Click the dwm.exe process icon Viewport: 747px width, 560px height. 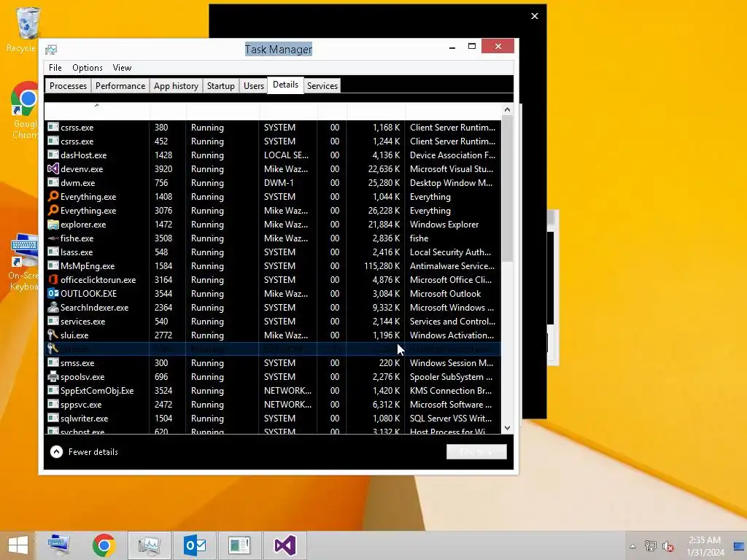pyautogui.click(x=53, y=182)
